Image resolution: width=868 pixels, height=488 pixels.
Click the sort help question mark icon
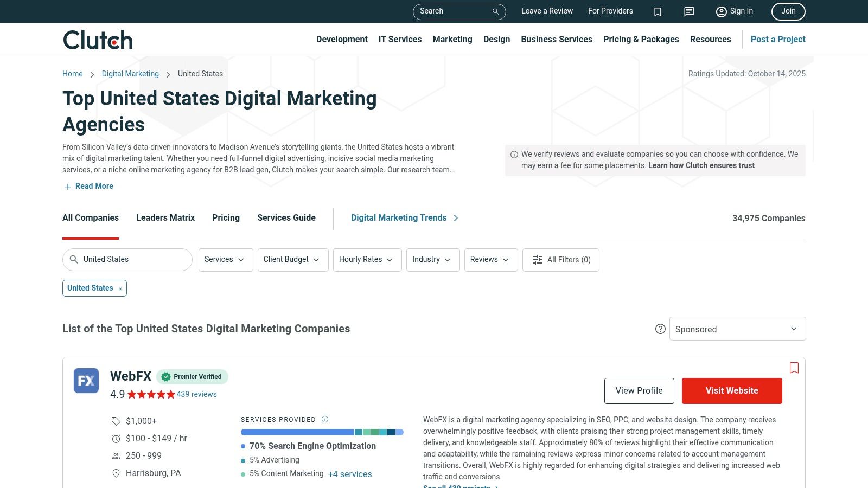click(x=660, y=329)
